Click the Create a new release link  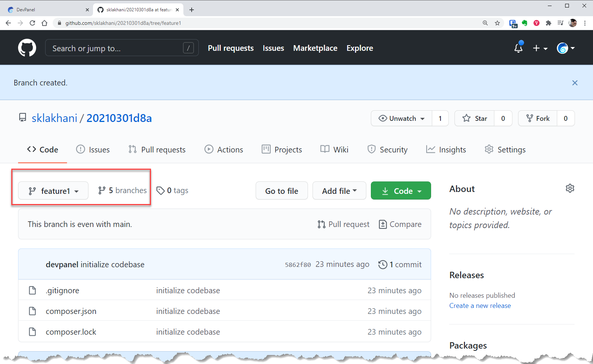click(x=480, y=306)
